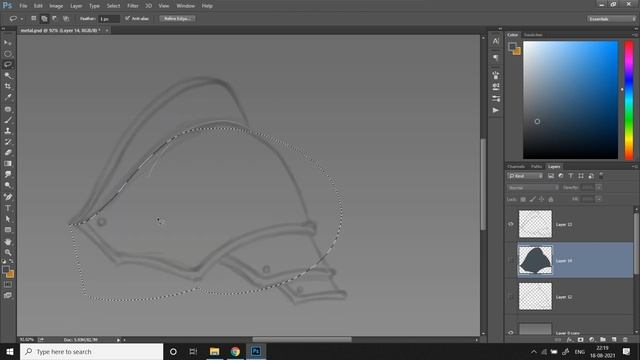Image resolution: width=640 pixels, height=360 pixels.
Task: Select the Smudge tool
Action: click(x=8, y=174)
